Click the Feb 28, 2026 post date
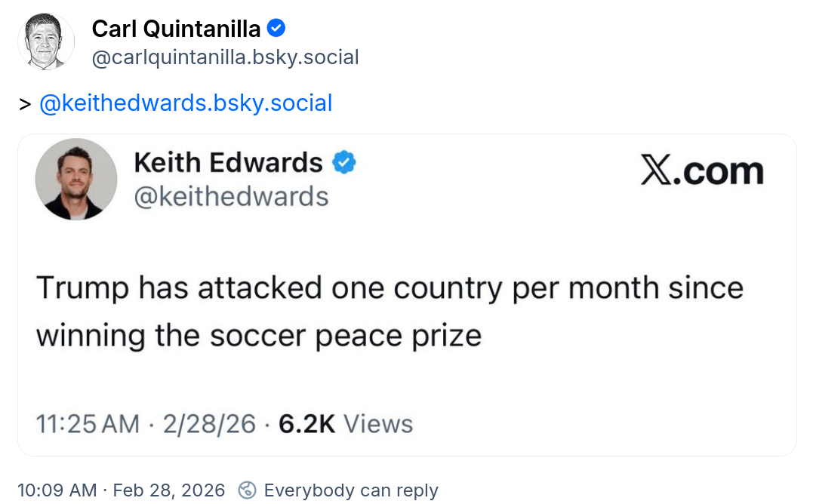Screen dimensions: 813x504 click(x=168, y=490)
